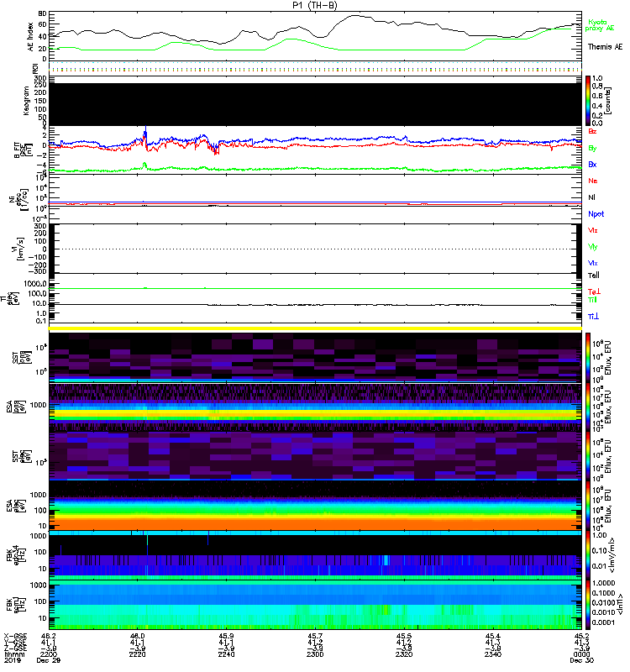Click the "ROI" panel label
Screen dimensions: 630x672
(35, 69)
